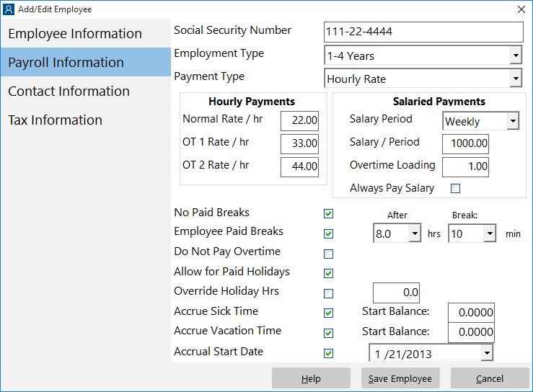Close the Add/Edit Employee dialog
This screenshot has width=533, height=392.
[x=521, y=9]
